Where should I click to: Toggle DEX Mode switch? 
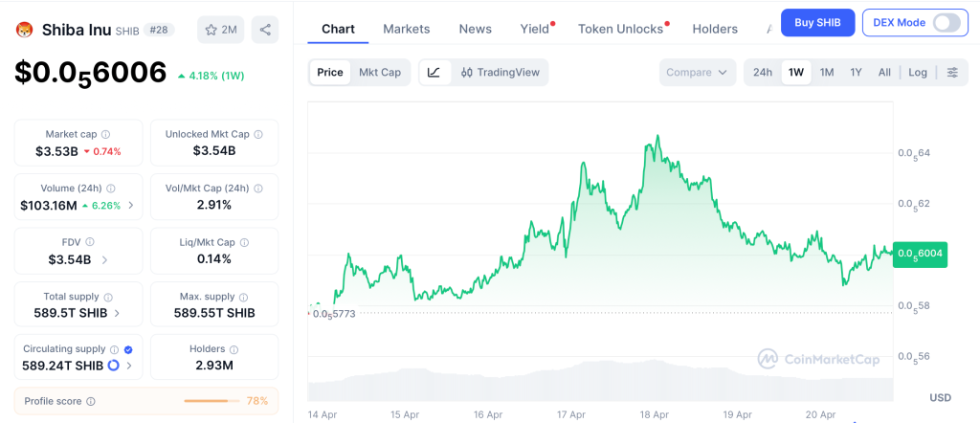tap(946, 22)
